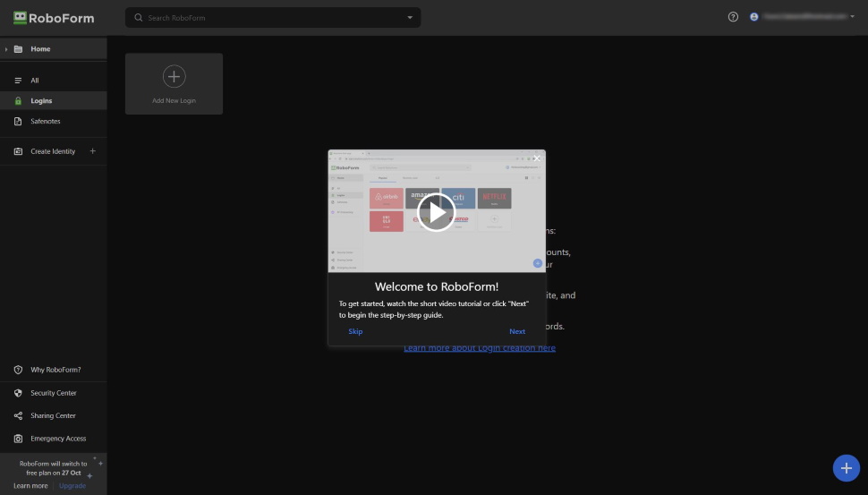
Task: Click the blue floating add button
Action: coord(846,468)
